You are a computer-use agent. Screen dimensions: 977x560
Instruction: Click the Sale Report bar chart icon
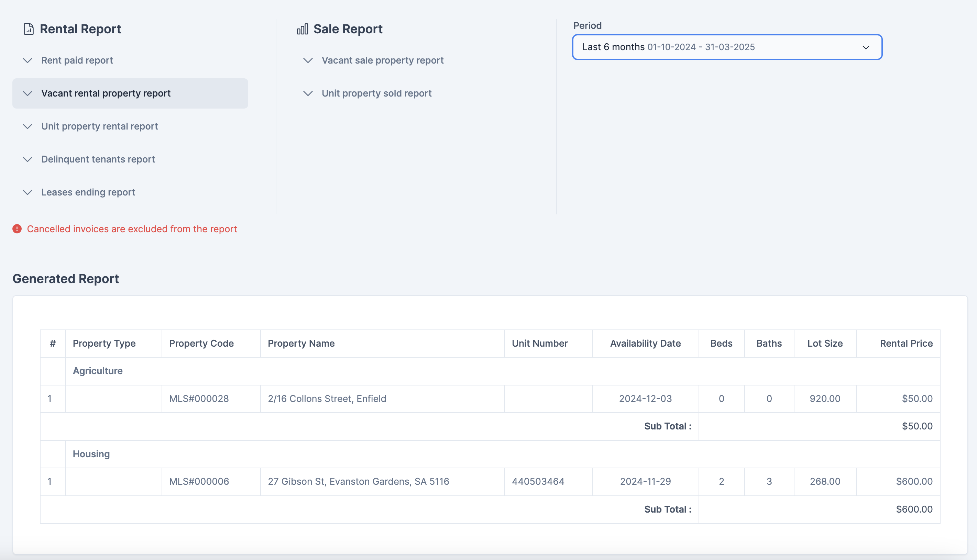point(303,29)
